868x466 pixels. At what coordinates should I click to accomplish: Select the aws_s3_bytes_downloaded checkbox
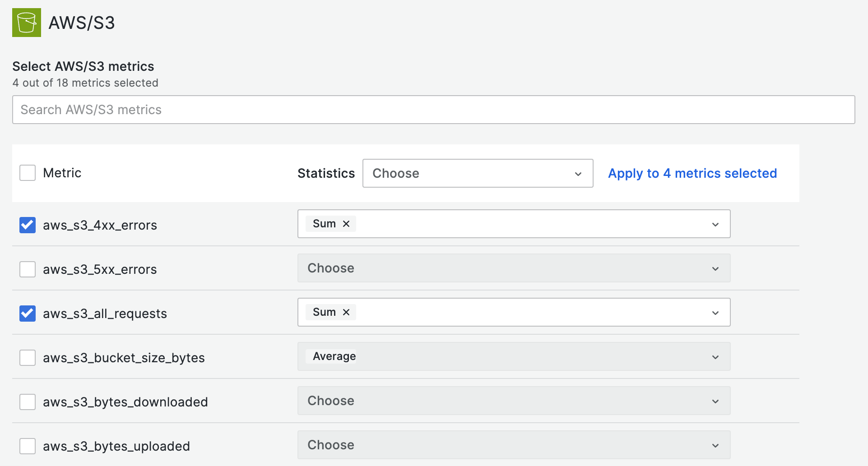point(27,401)
